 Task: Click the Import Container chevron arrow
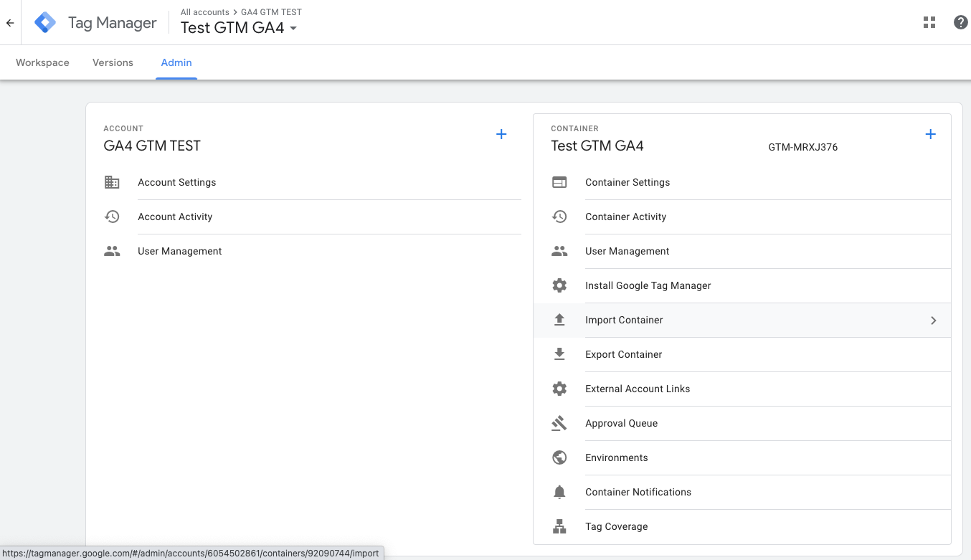click(933, 321)
